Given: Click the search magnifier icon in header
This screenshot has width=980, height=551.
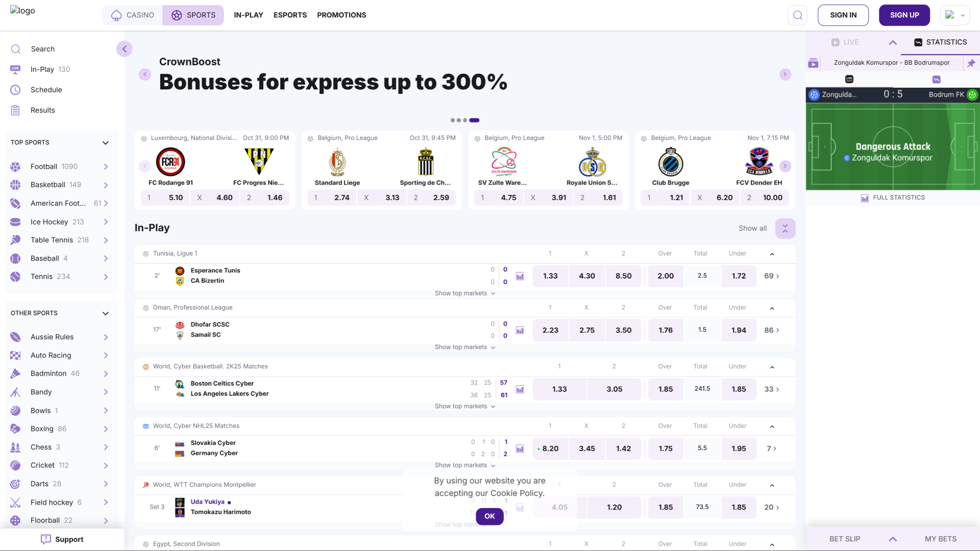Looking at the screenshot, I should click(x=798, y=15).
